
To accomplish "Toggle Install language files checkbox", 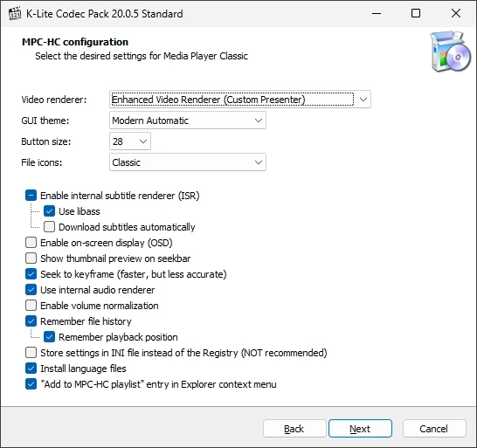I will point(31,369).
